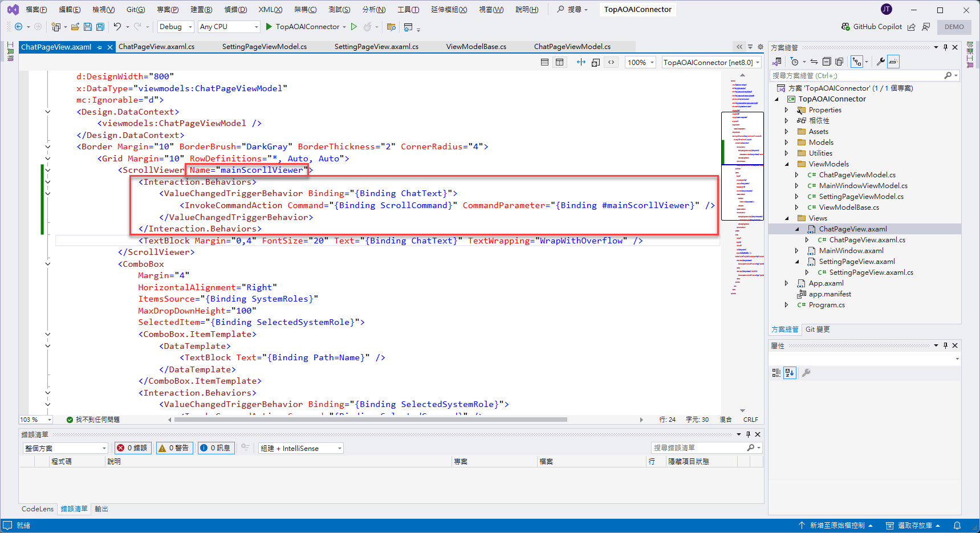Image resolution: width=980 pixels, height=533 pixels.
Task: Click the Save single-disk icon
Action: [x=88, y=27]
